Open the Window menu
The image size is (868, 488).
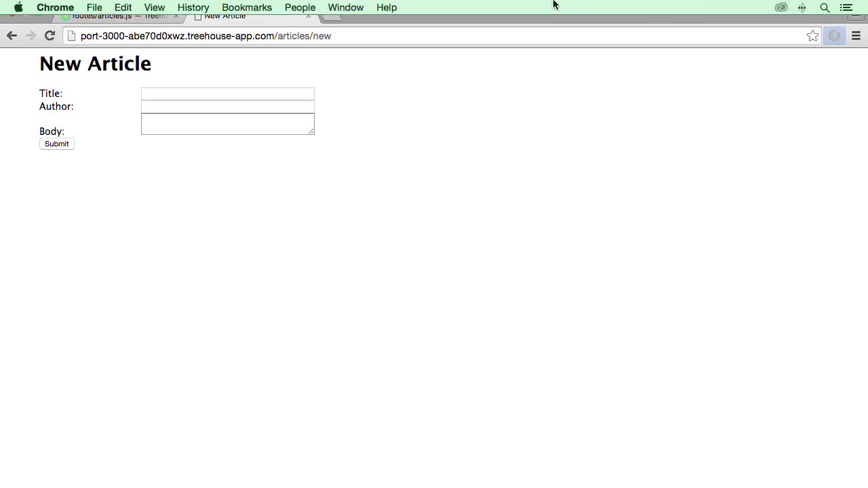(x=346, y=7)
